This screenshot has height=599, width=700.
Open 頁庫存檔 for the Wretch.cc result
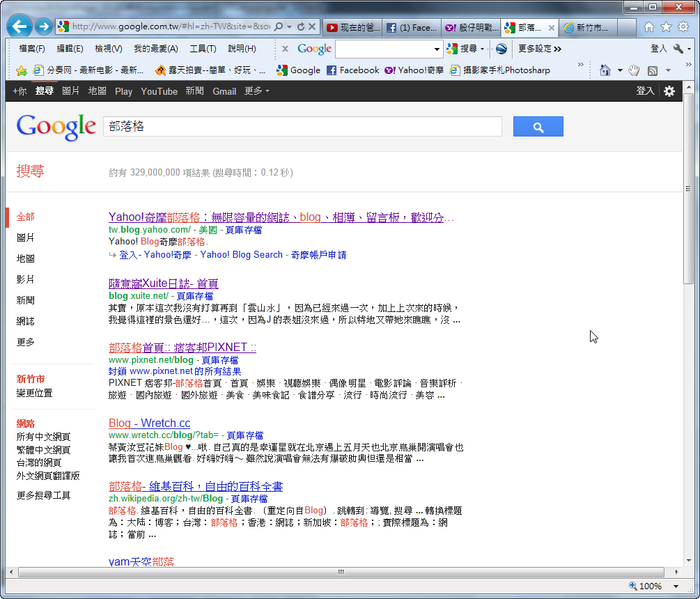tap(244, 435)
